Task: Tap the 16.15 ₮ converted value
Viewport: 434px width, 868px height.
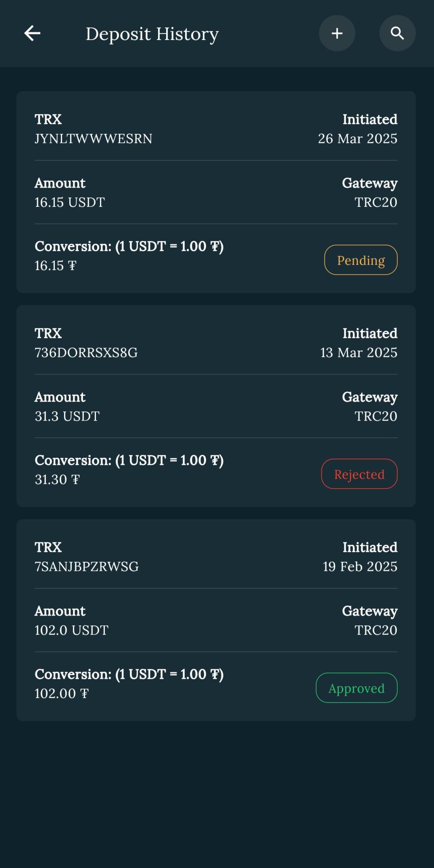Action: (x=55, y=266)
